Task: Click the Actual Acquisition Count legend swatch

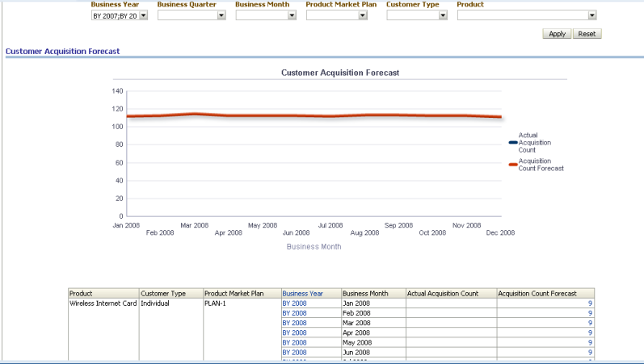Action: (513, 142)
